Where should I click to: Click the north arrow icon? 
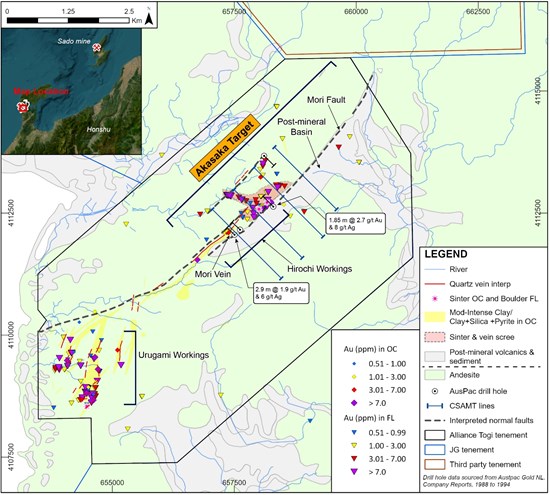pyautogui.click(x=149, y=17)
